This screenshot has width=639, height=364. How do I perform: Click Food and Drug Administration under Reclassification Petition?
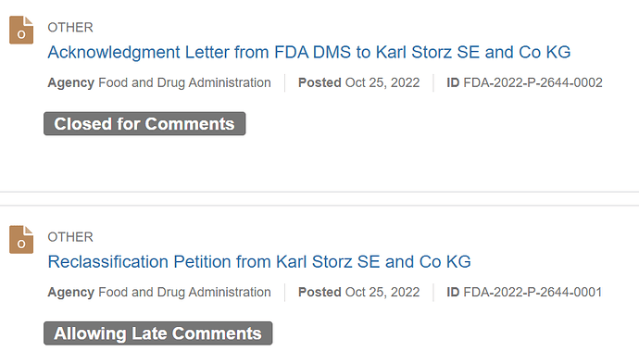(184, 293)
